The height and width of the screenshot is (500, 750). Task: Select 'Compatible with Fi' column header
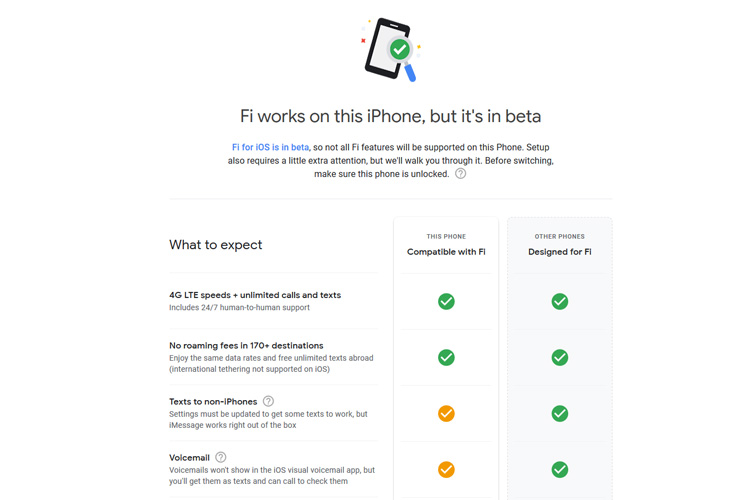tap(446, 252)
